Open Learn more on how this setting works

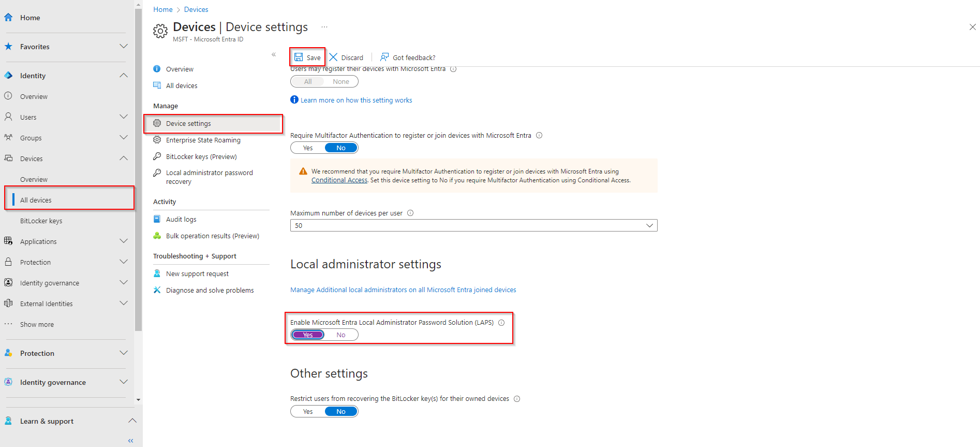coord(357,100)
